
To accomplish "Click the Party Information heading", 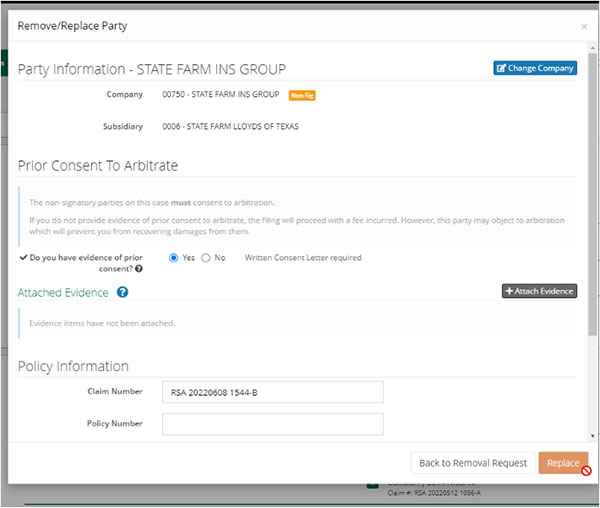I will pyautogui.click(x=152, y=70).
